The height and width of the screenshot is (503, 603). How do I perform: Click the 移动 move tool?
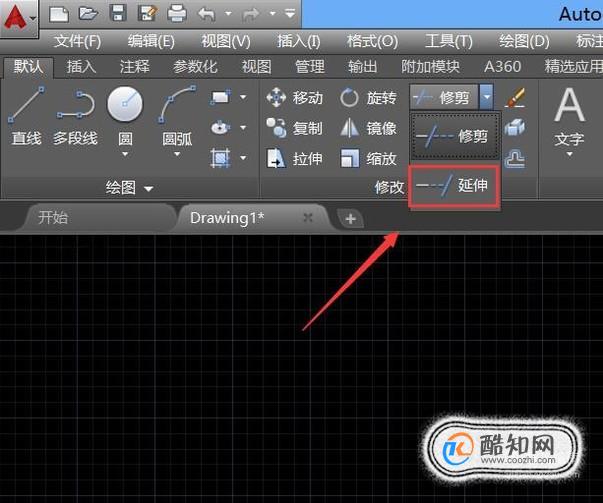click(x=295, y=97)
